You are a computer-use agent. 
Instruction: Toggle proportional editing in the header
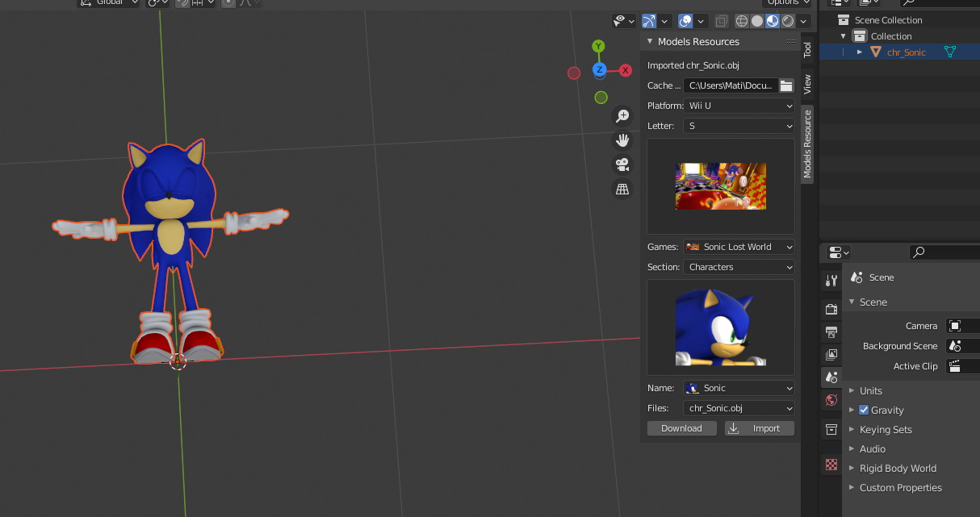click(228, 3)
